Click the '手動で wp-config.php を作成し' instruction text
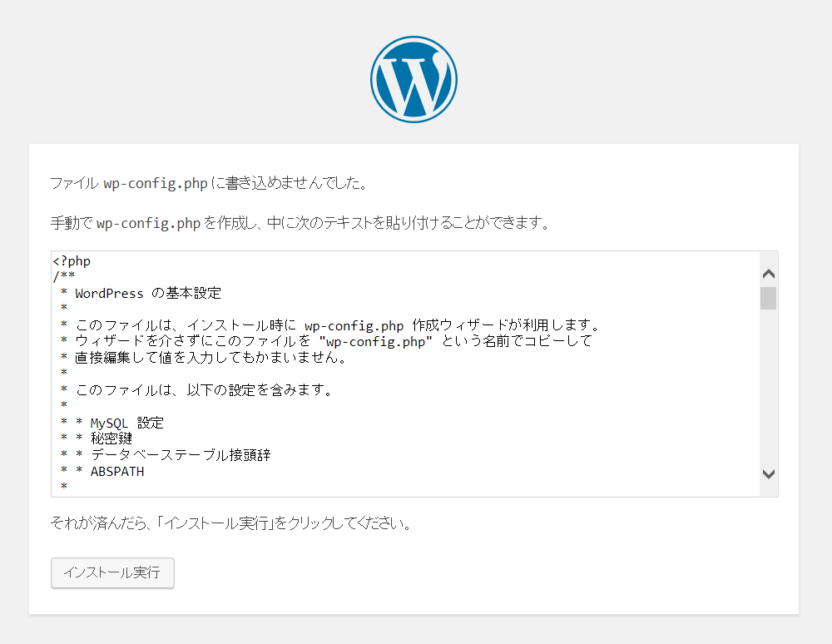The width and height of the screenshot is (832, 644). [x=300, y=223]
